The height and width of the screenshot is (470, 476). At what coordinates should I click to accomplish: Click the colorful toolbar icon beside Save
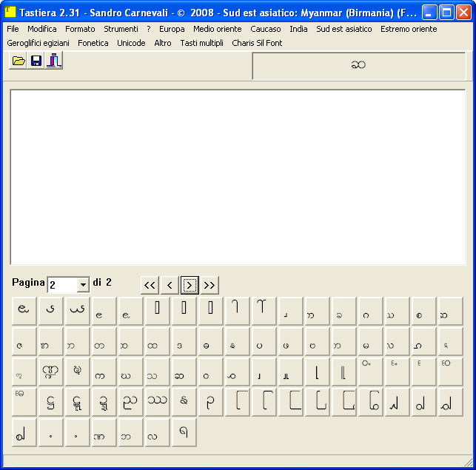[54, 61]
